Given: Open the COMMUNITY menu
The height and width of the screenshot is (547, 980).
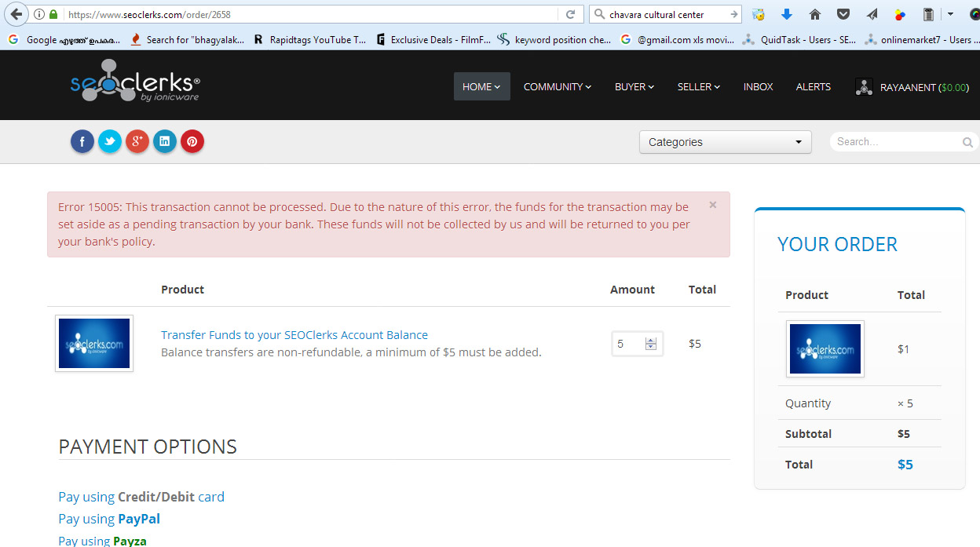Looking at the screenshot, I should pyautogui.click(x=557, y=86).
